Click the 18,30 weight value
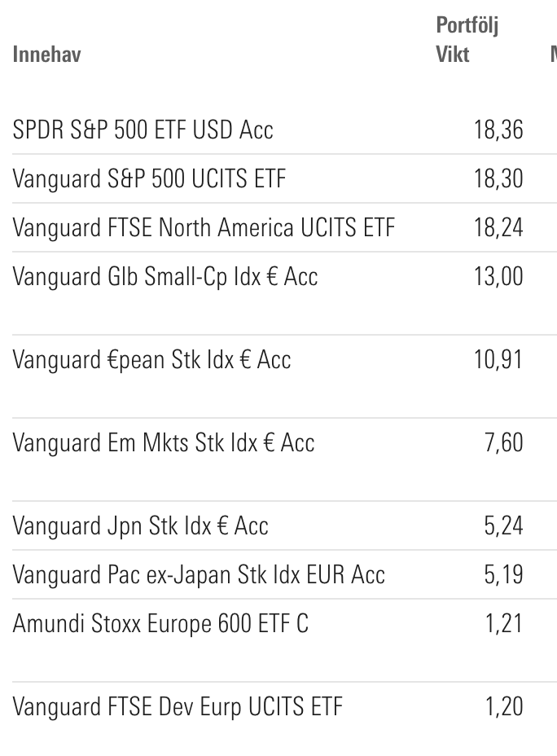Image resolution: width=557 pixels, height=756 pixels. (498, 178)
